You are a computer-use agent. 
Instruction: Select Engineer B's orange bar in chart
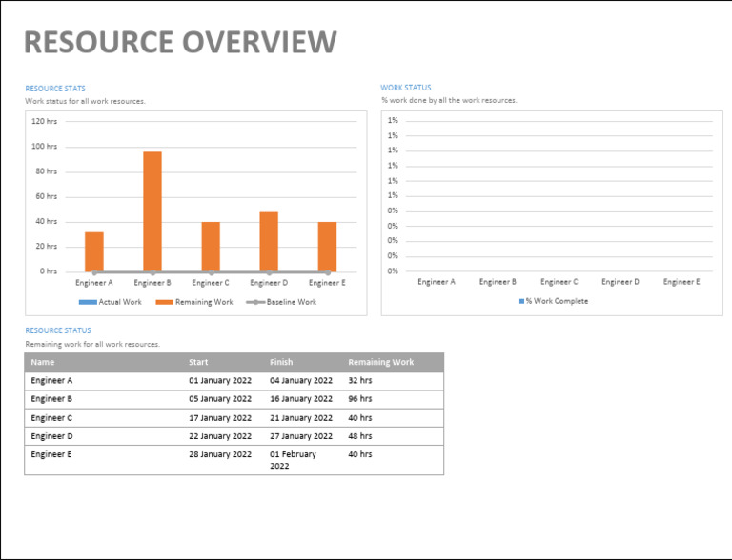click(x=152, y=211)
